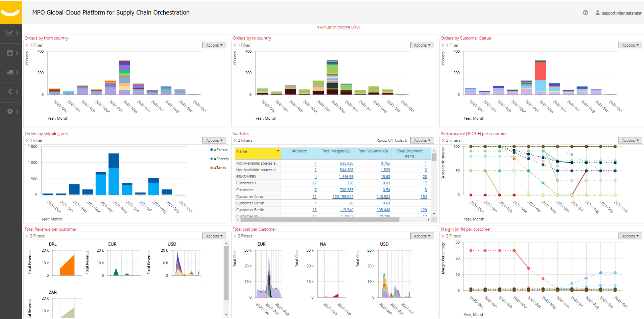Click the MPO yellow logo icon
The image size is (644, 319).
(x=11, y=12)
